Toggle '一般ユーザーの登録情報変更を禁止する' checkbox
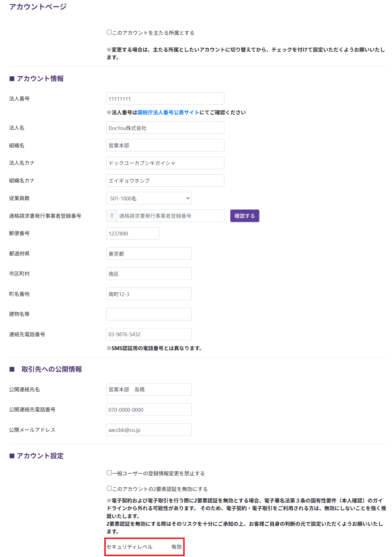The height and width of the screenshot is (557, 392). coord(109,473)
